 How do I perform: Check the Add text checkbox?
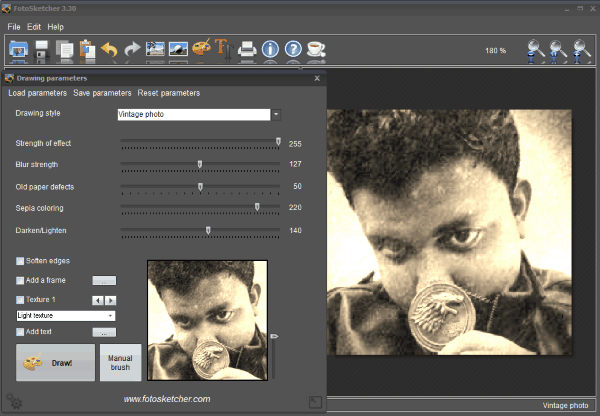click(x=20, y=331)
